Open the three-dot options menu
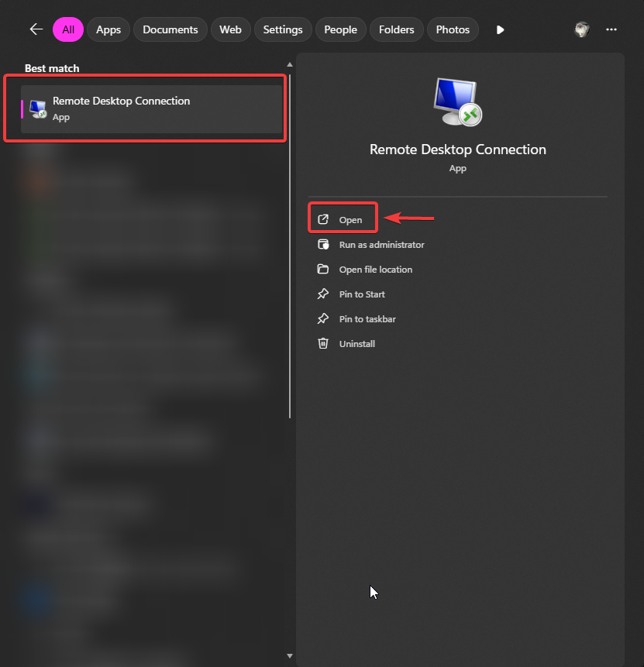The image size is (644, 667). pyautogui.click(x=611, y=29)
